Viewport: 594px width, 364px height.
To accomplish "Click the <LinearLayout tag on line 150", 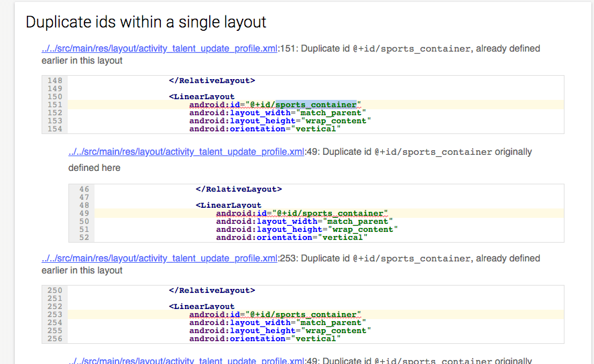I will (x=202, y=97).
